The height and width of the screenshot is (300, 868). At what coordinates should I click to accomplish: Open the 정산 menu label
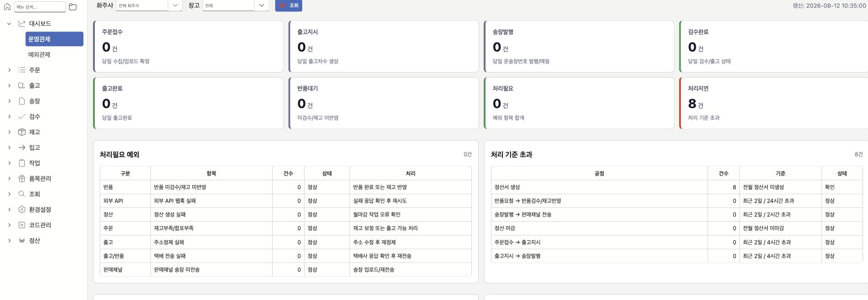pos(35,240)
